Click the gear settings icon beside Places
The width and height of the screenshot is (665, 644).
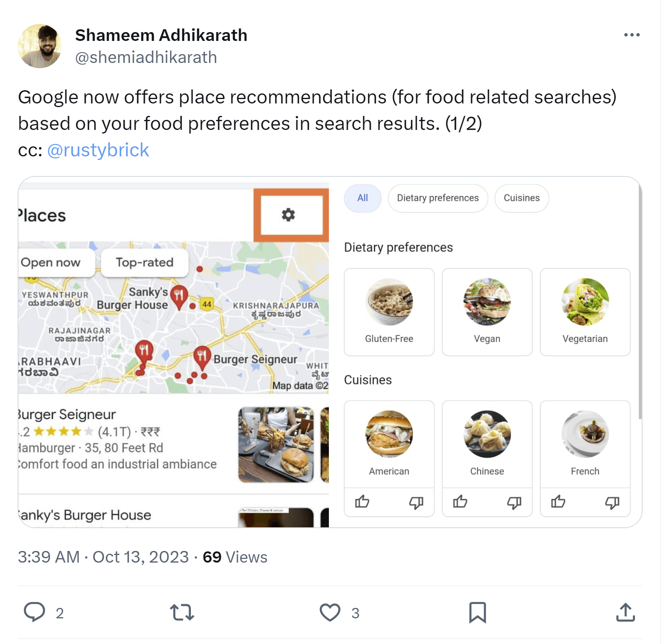tap(288, 215)
